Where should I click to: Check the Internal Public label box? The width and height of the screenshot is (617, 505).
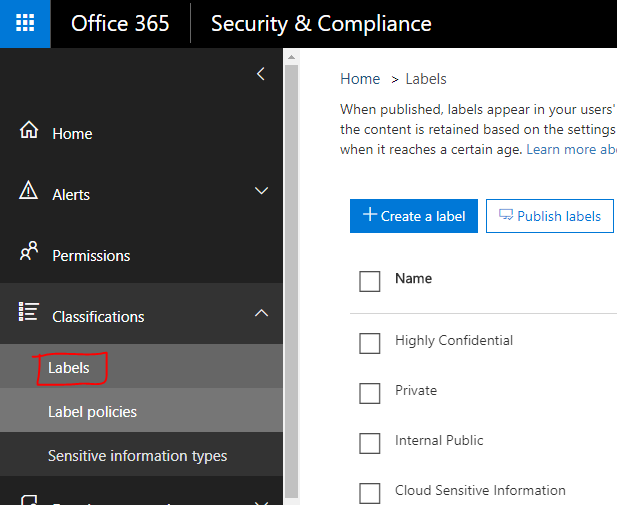click(x=369, y=443)
